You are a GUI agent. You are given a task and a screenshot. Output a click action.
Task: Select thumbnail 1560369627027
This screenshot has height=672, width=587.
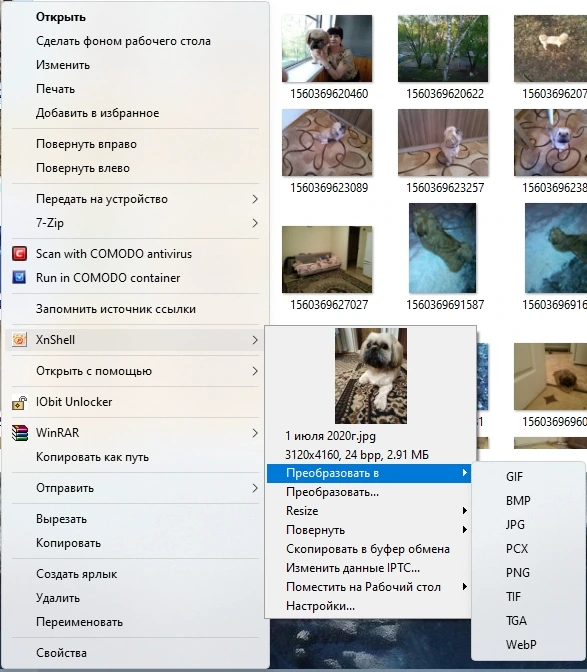[327, 259]
